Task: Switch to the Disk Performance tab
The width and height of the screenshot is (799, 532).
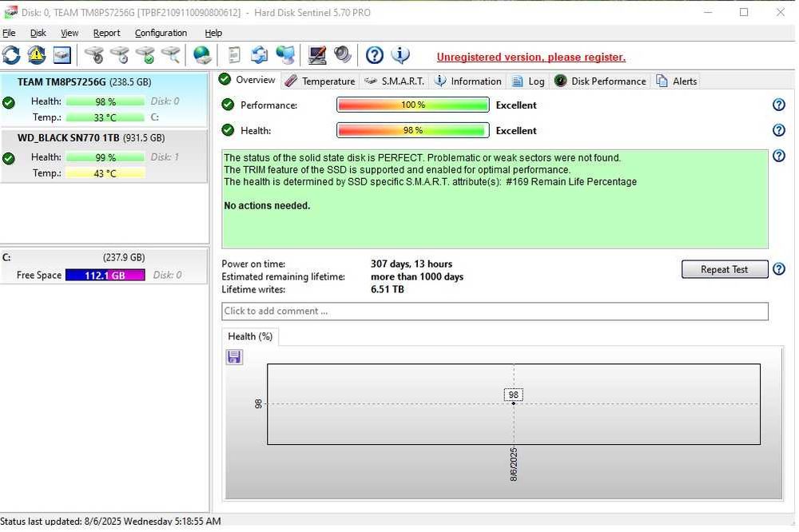Action: [x=601, y=81]
